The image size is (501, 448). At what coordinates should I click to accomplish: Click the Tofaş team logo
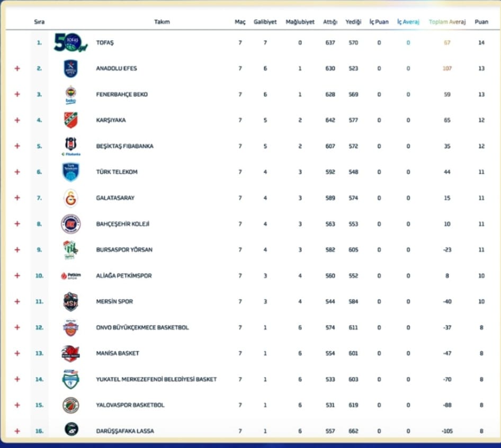pos(70,42)
